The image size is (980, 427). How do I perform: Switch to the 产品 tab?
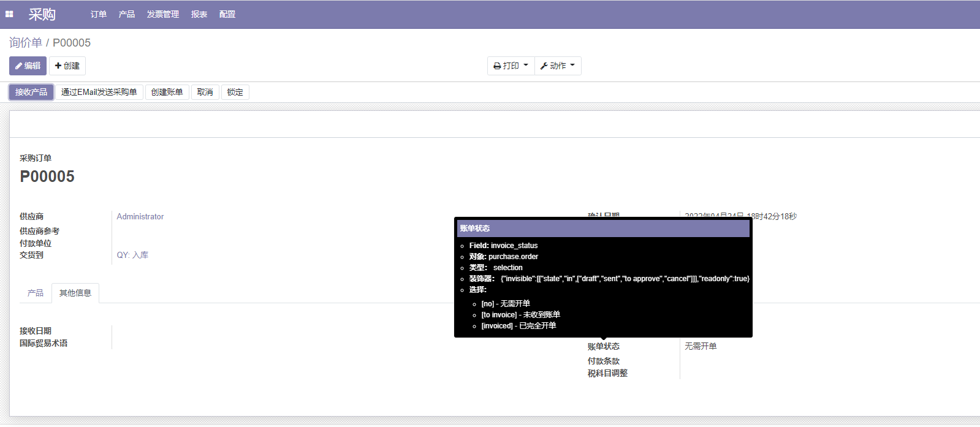(36, 293)
